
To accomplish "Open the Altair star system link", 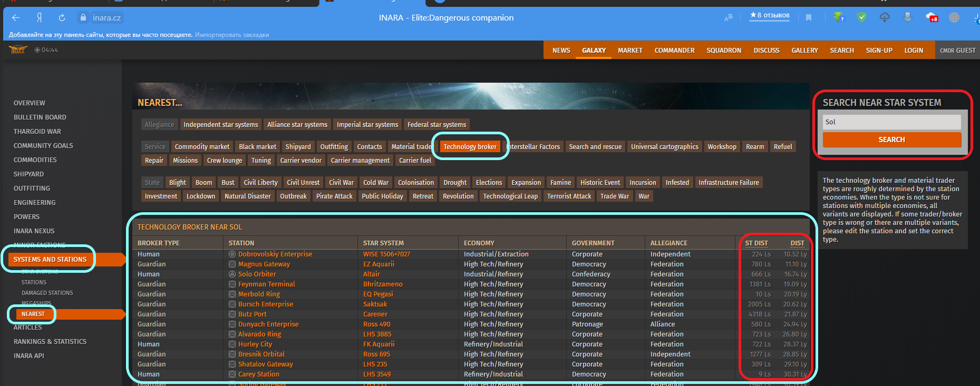I will (x=371, y=274).
